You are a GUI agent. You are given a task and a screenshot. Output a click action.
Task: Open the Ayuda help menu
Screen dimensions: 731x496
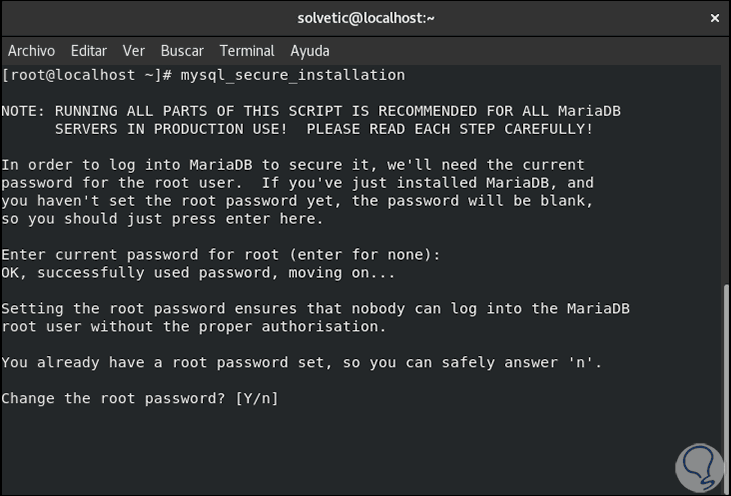pos(310,50)
